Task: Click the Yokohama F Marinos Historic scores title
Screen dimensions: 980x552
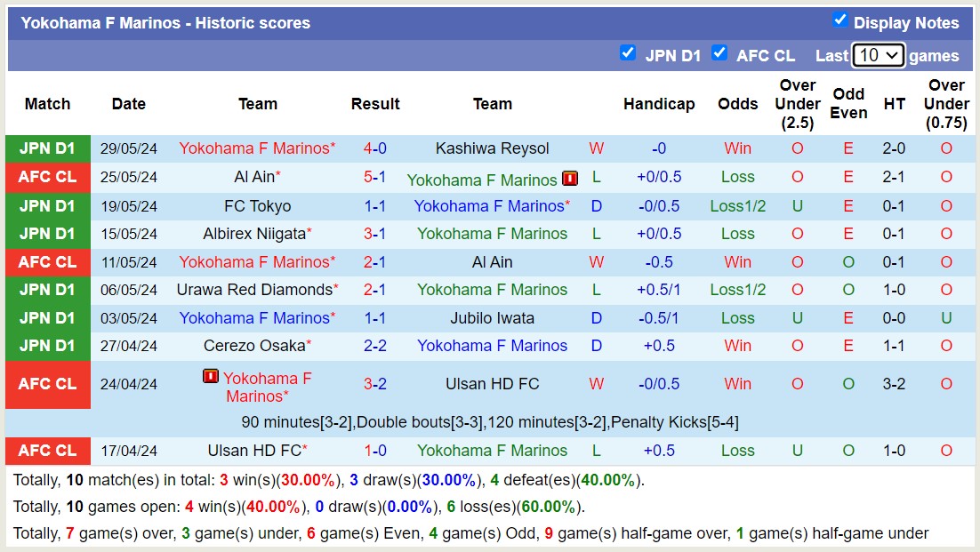Action: click(x=167, y=22)
